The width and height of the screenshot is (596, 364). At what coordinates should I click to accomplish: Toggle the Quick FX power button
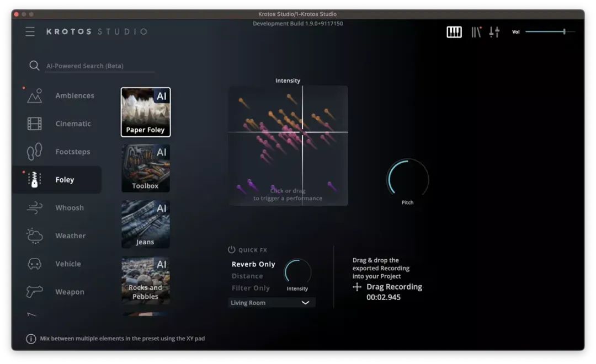click(x=232, y=250)
